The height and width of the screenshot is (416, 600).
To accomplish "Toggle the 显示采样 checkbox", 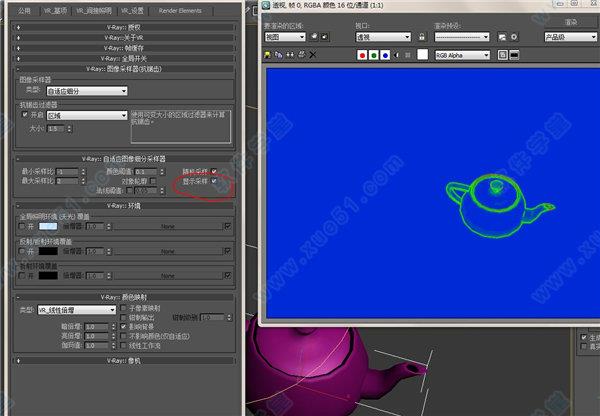I will (214, 181).
